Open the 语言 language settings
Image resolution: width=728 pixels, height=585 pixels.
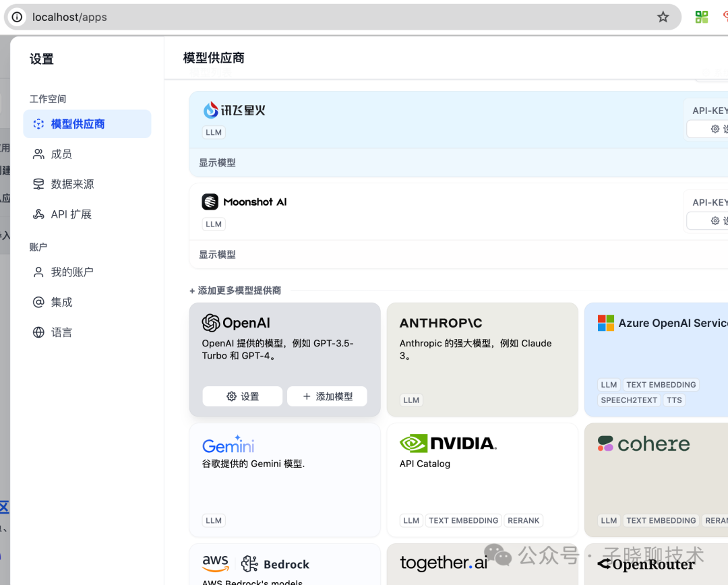(x=87, y=332)
